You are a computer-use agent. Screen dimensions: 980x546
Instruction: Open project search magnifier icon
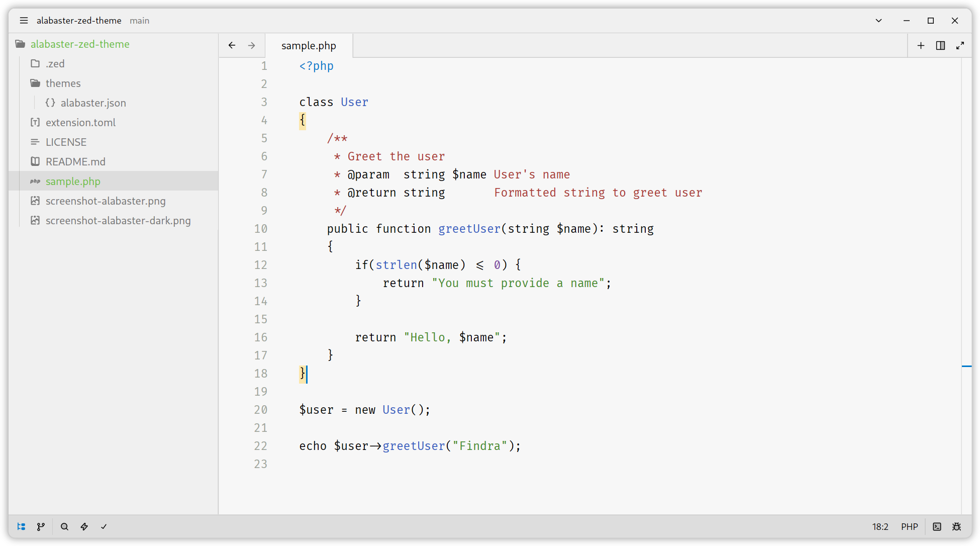pos(64,526)
